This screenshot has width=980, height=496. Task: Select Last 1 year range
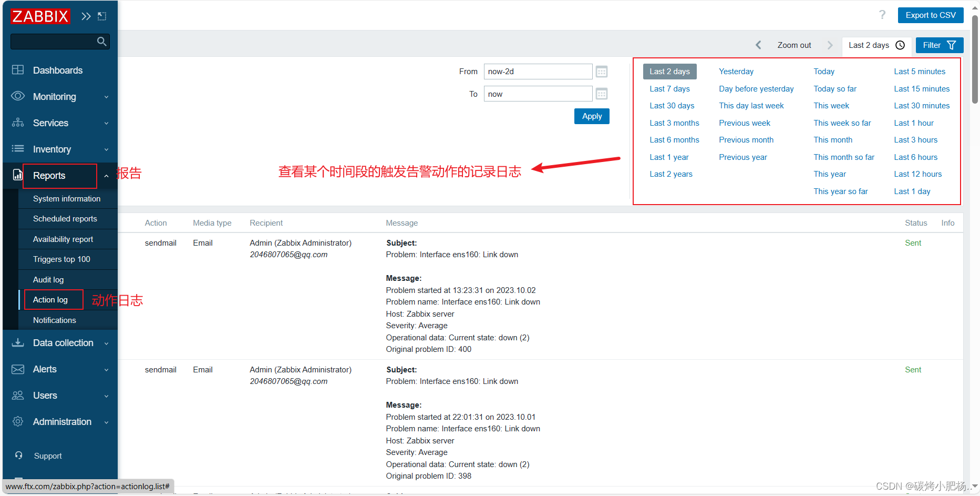669,157
